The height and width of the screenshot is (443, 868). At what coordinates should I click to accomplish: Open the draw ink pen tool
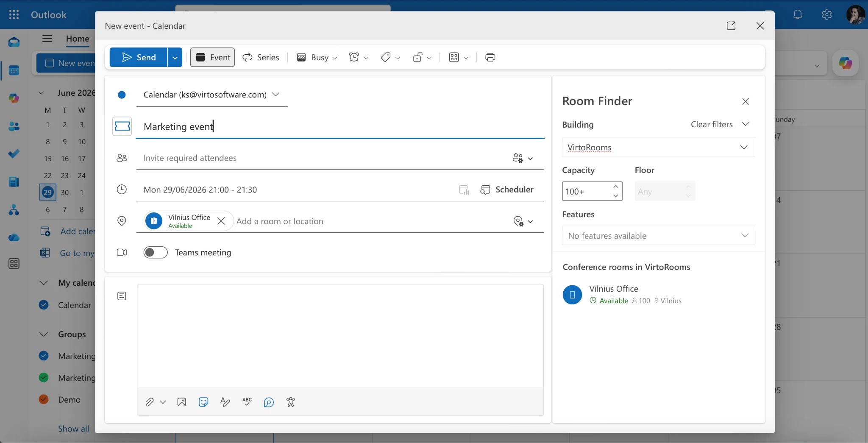[x=225, y=402]
